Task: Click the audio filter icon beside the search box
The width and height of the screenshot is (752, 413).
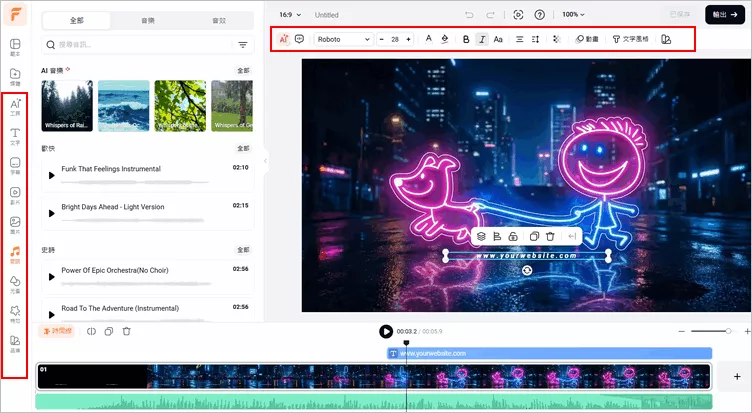Action: 243,45
